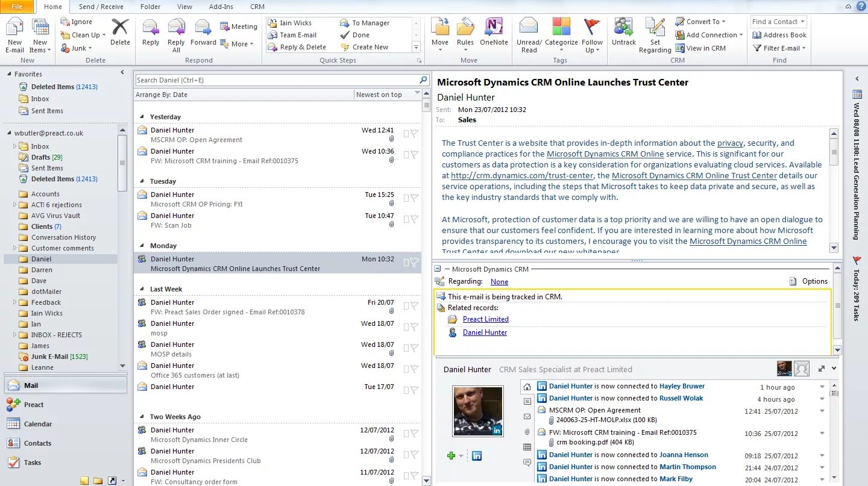Viewport: 868px width, 486px height.
Task: Click the Reply icon in ribbon
Action: coord(151,28)
